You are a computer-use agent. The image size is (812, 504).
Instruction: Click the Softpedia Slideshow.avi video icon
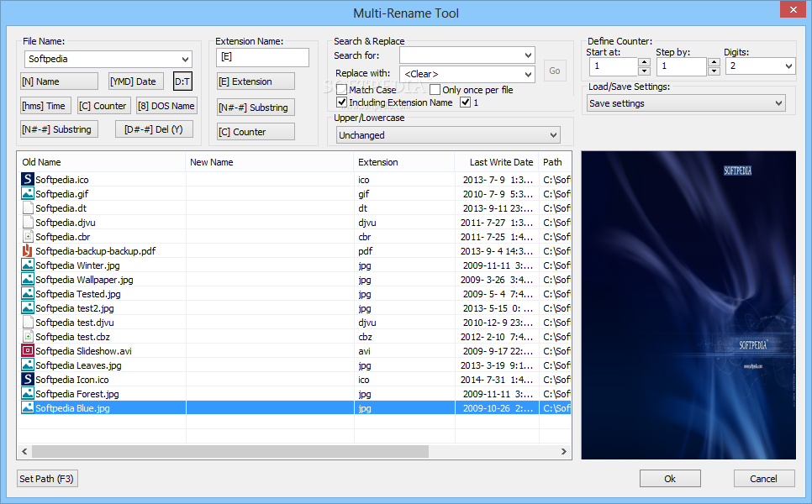tap(28, 351)
